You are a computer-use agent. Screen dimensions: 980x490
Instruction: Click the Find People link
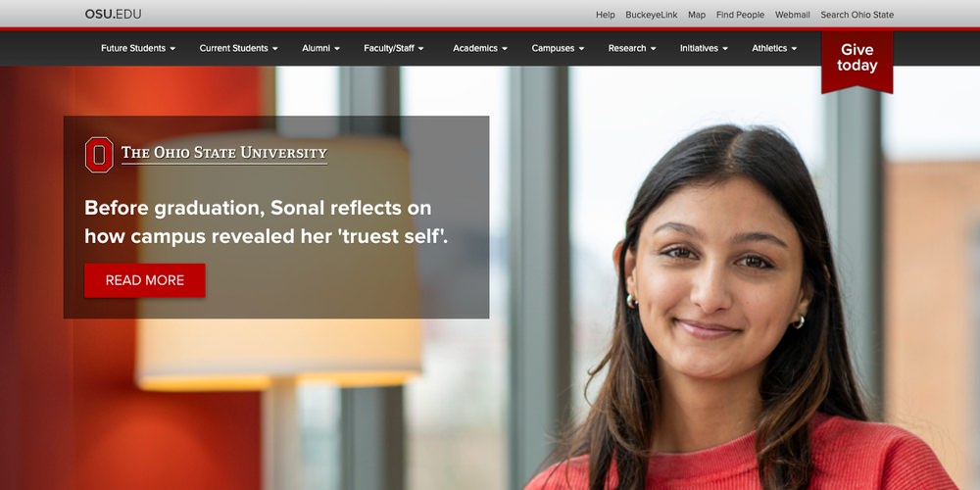coord(740,15)
